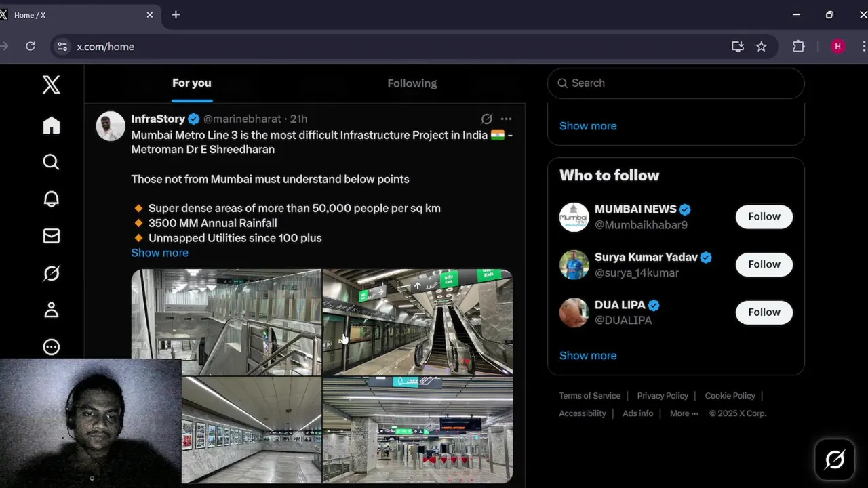
Task: Open Explore magnifier icon in sidebar
Action: (51, 162)
